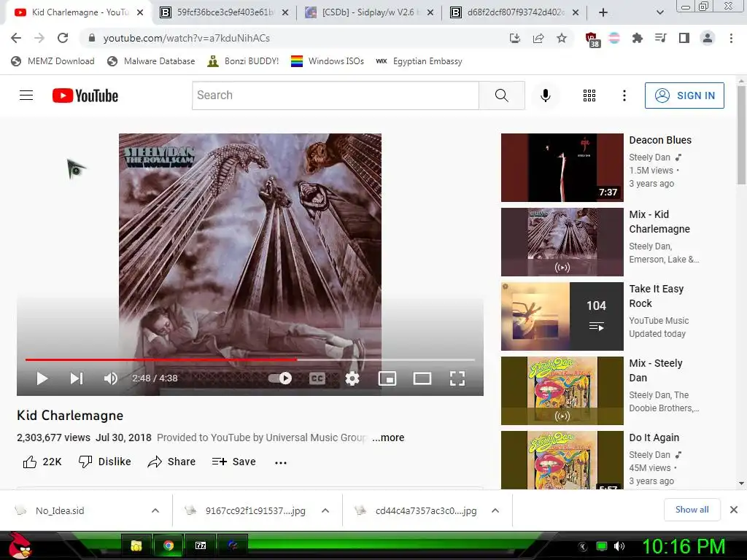The image size is (747, 560).
Task: Save video to a playlist
Action: pyautogui.click(x=234, y=462)
